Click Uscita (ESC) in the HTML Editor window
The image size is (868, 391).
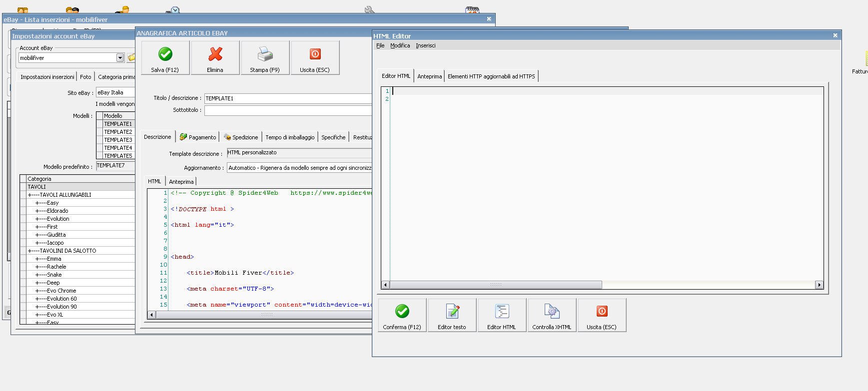(x=602, y=315)
